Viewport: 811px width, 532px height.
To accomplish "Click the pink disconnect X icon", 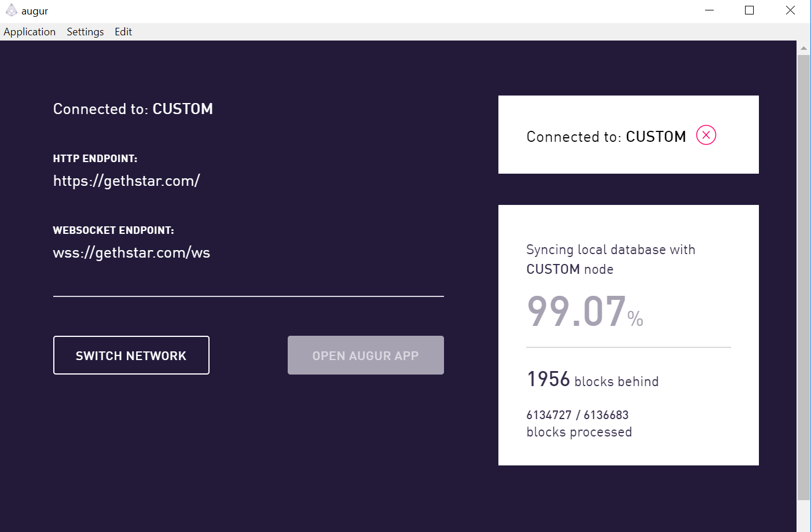I will point(706,135).
